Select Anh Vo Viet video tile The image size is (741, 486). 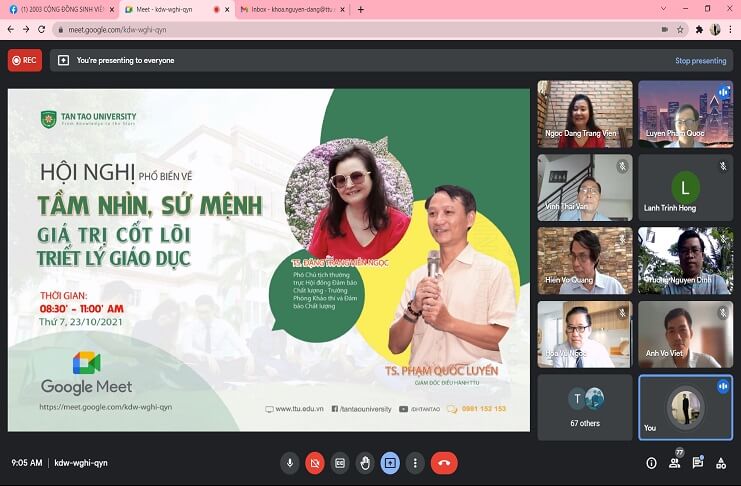click(x=686, y=334)
